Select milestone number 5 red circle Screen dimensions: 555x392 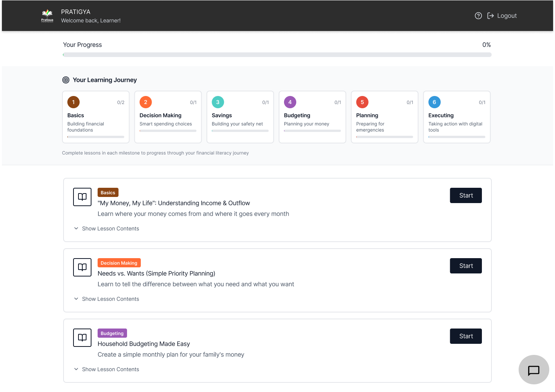362,102
